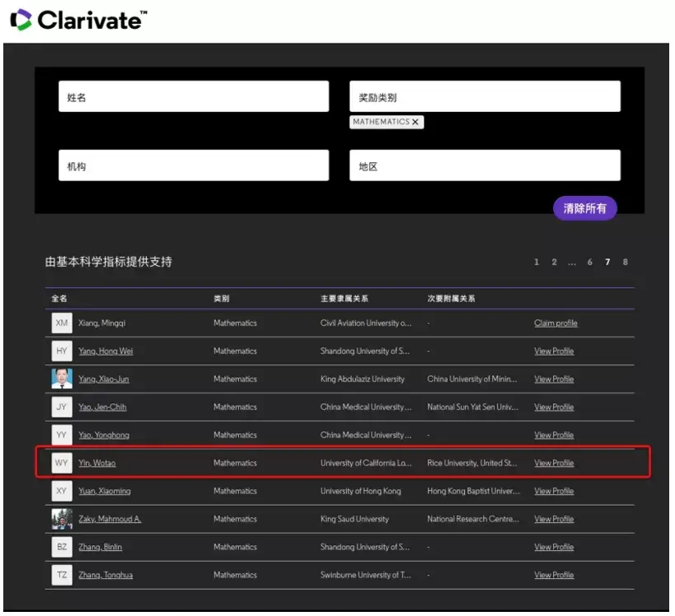Go to results page 2
Screen dimensions: 675x616
pos(554,262)
